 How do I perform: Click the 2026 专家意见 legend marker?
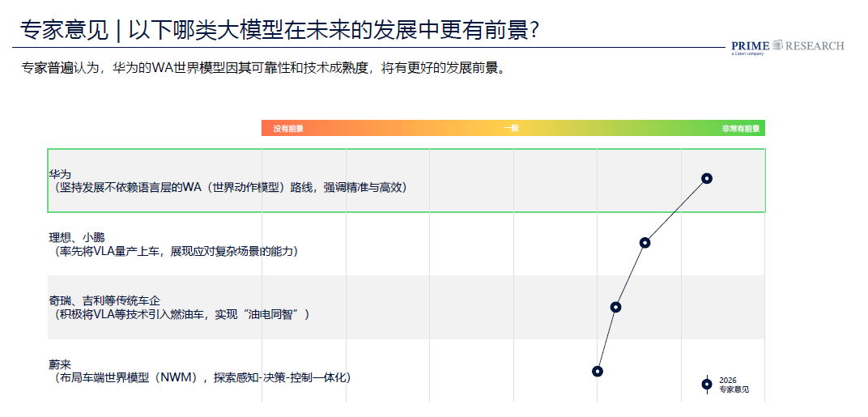[x=706, y=385]
